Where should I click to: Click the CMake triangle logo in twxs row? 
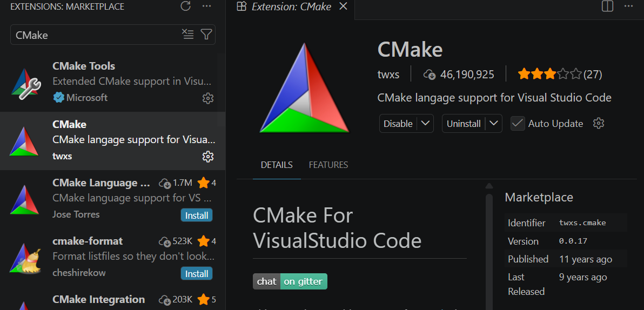24,141
